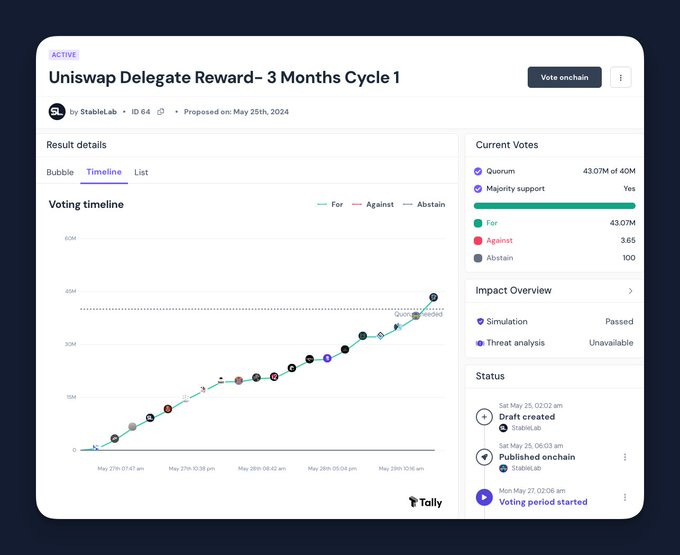Image resolution: width=680 pixels, height=555 pixels.
Task: Toggle the Against series in legend
Action: coord(373,204)
